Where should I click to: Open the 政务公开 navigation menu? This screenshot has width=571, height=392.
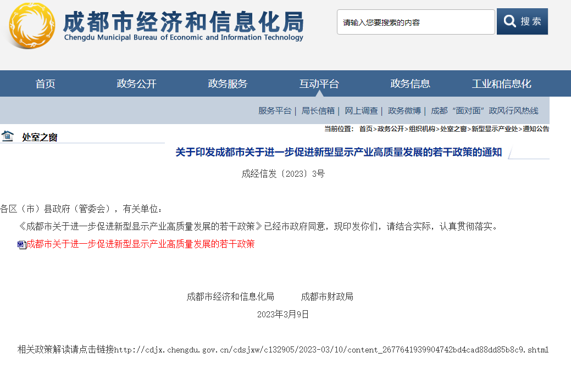137,84
